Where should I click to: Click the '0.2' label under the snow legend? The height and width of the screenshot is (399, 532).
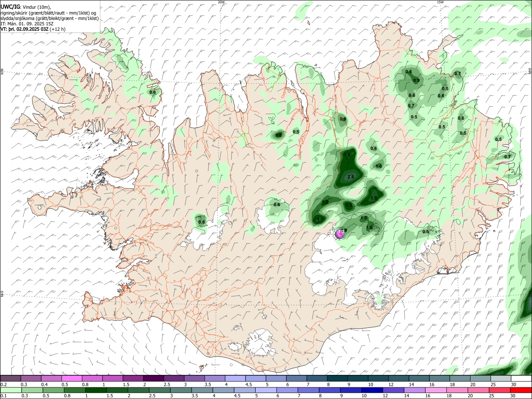click(x=3, y=384)
